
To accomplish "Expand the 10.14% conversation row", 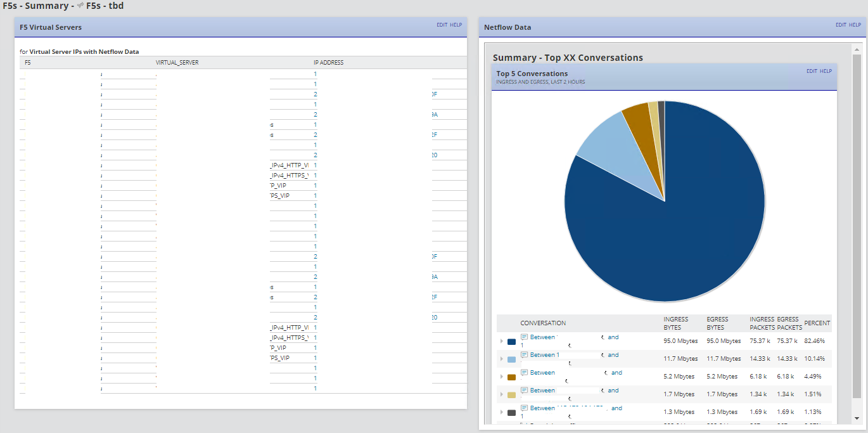I will 501,359.
